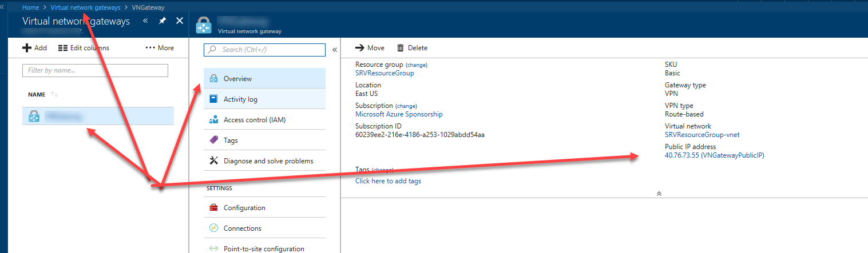
Task: Open the Configuration settings icon
Action: click(x=213, y=208)
